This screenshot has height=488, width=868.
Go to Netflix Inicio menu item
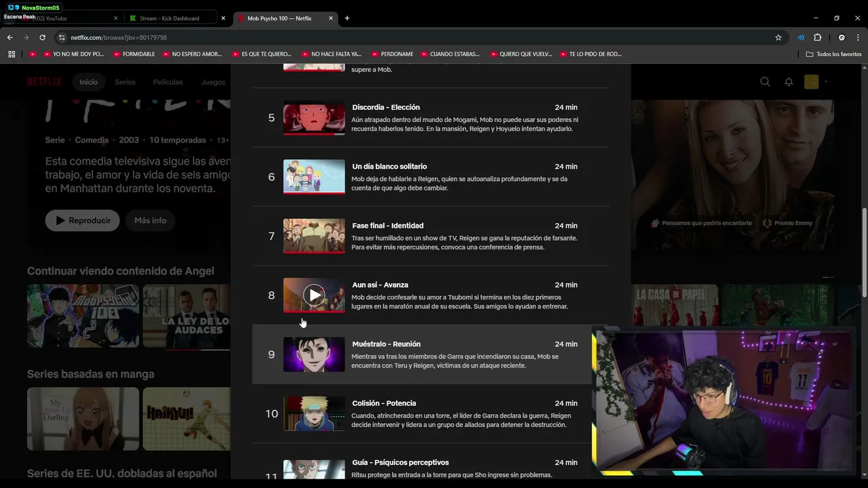point(89,82)
